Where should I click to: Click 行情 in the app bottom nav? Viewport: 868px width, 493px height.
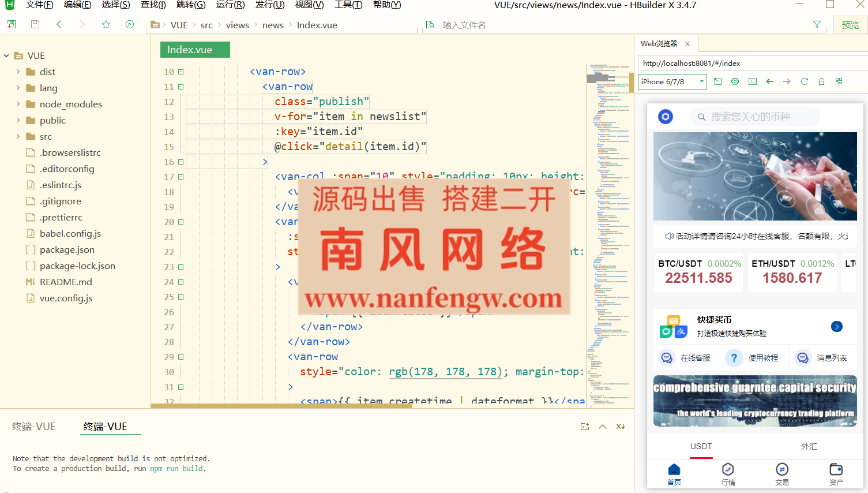click(x=728, y=474)
